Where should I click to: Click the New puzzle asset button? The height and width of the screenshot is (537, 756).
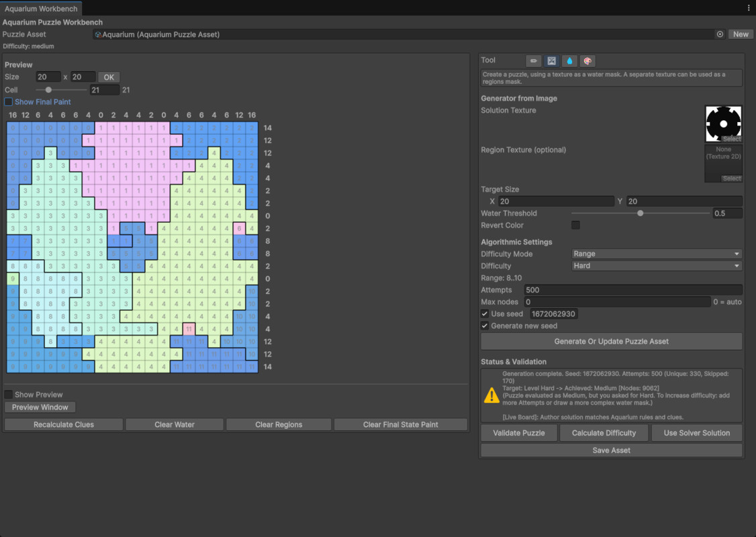click(741, 34)
